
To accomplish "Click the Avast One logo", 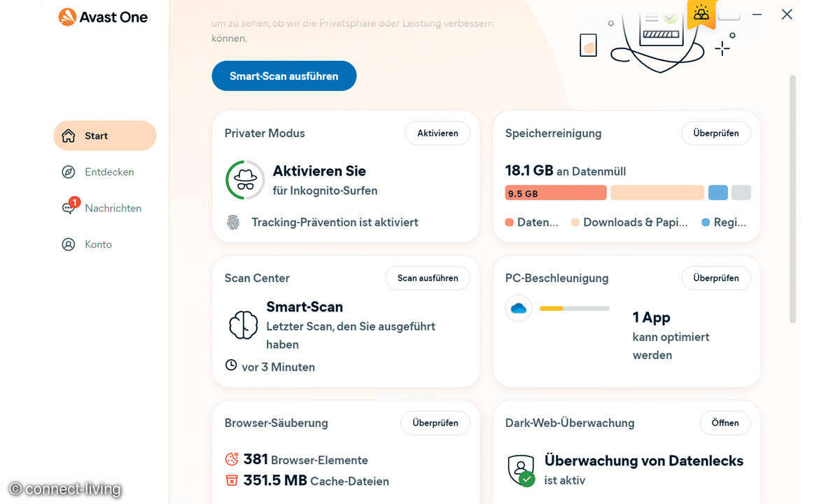I will click(103, 17).
